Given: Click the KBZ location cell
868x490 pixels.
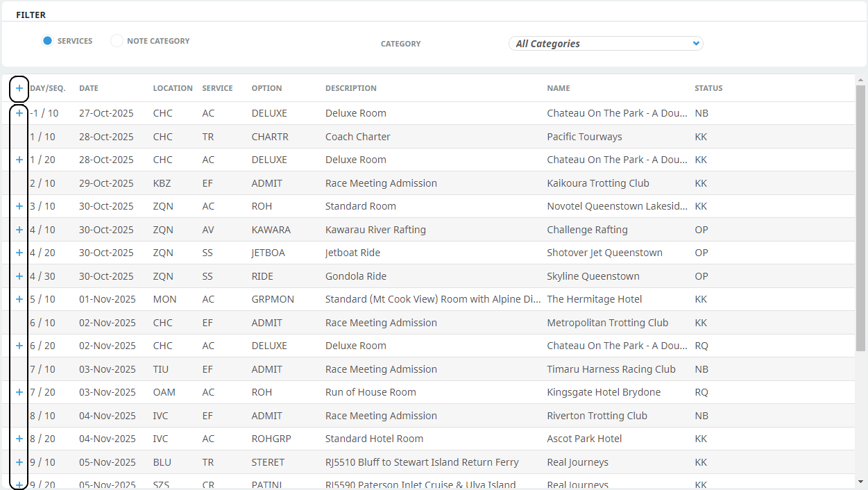Looking at the screenshot, I should coord(162,183).
